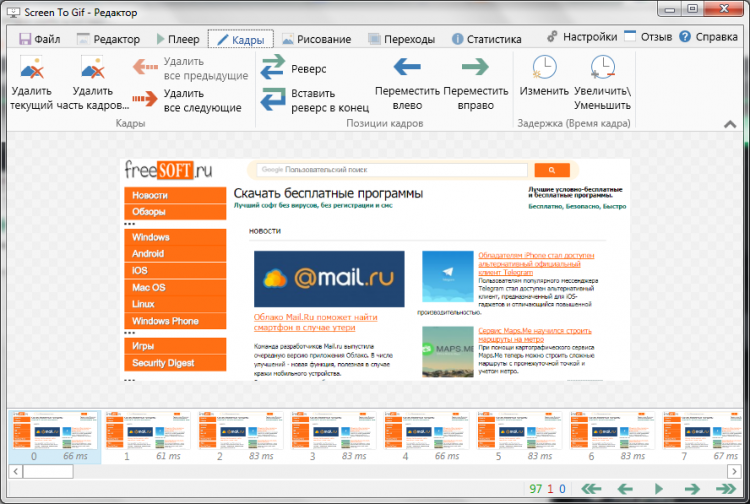Open the Файл tab
The image size is (750, 504).
[x=40, y=39]
